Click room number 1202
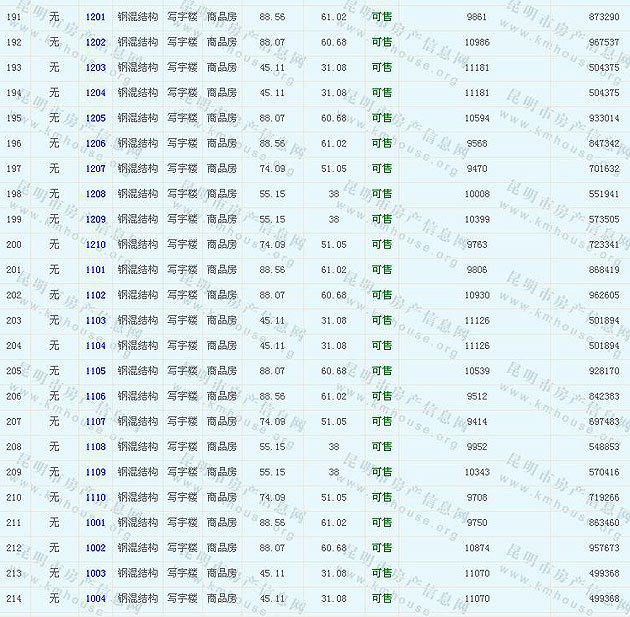Image resolution: width=630 pixels, height=617 pixels. 95,42
